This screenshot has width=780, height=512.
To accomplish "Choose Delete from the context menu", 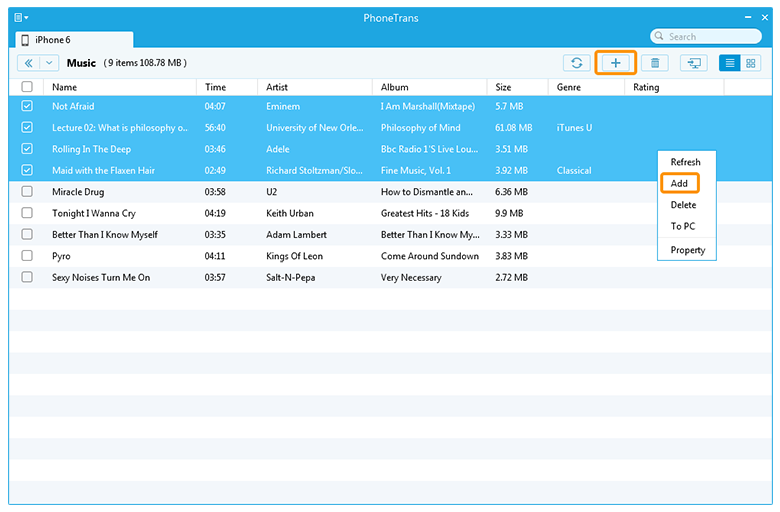I will (x=683, y=205).
